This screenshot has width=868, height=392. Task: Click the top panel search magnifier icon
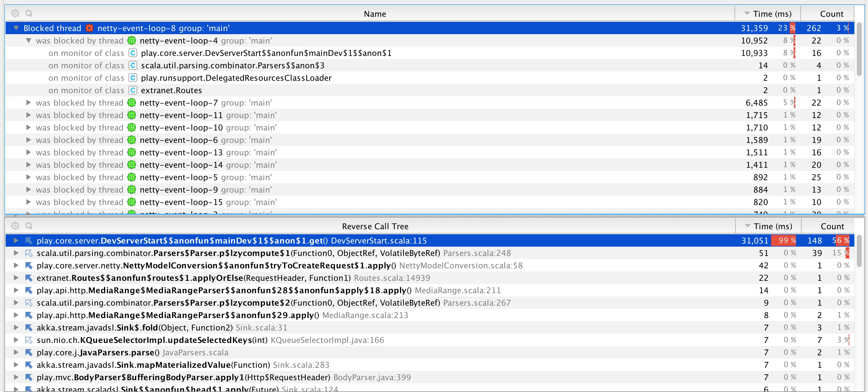(x=29, y=13)
